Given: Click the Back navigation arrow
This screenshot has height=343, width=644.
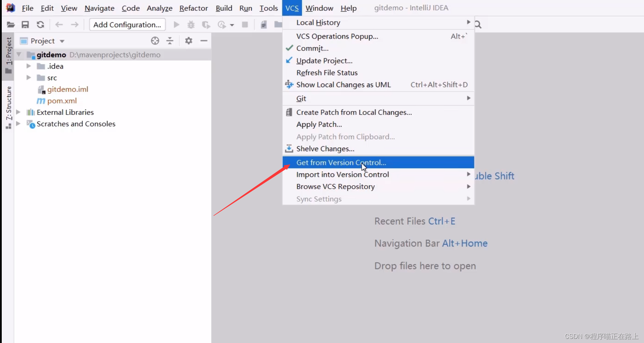Looking at the screenshot, I should [59, 25].
